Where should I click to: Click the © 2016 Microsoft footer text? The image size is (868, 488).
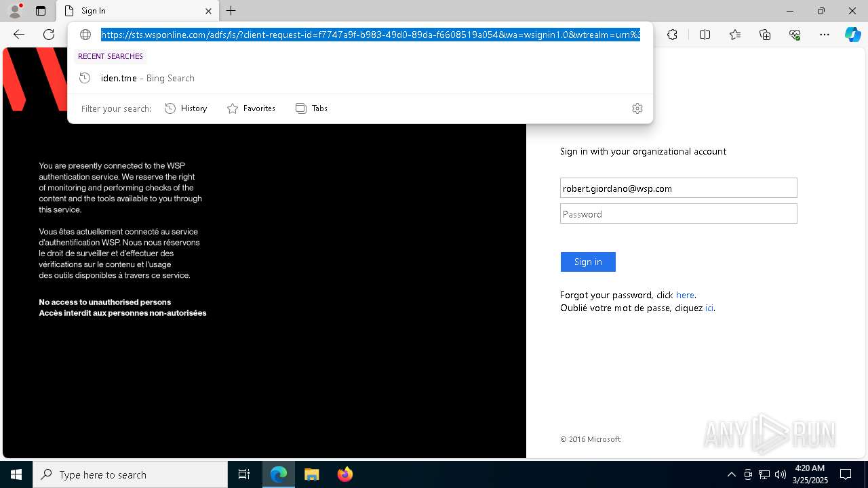point(590,439)
